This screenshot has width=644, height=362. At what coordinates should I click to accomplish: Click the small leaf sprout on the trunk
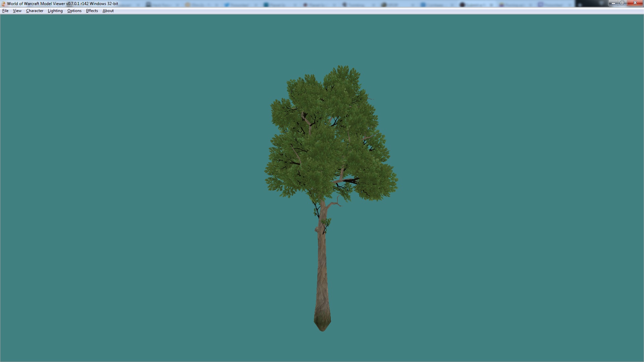[x=326, y=222]
